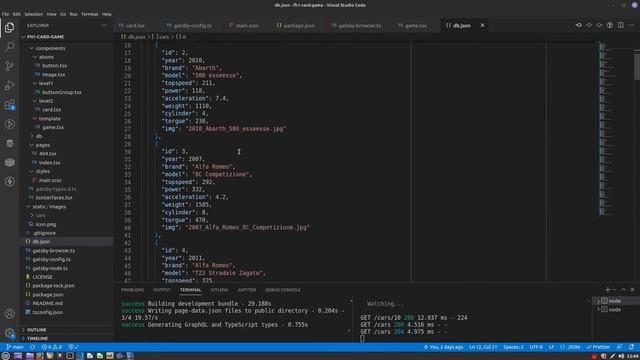Viewport: 640px width, 360px height.
Task: Open README.md in the explorer
Action: click(x=47, y=303)
